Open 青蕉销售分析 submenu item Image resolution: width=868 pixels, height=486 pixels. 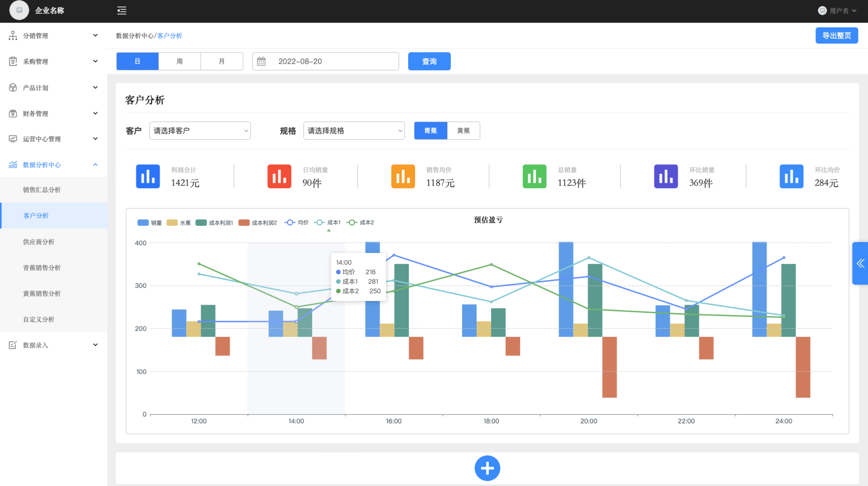54,268
